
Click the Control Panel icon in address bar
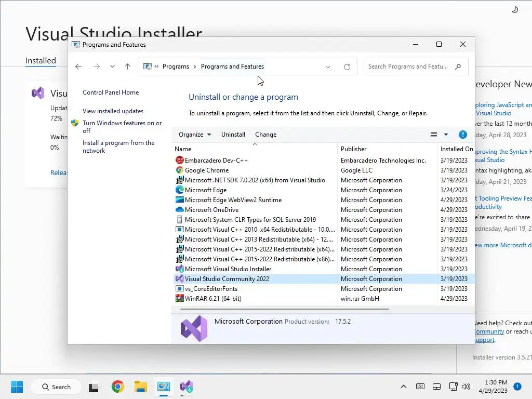coord(147,66)
